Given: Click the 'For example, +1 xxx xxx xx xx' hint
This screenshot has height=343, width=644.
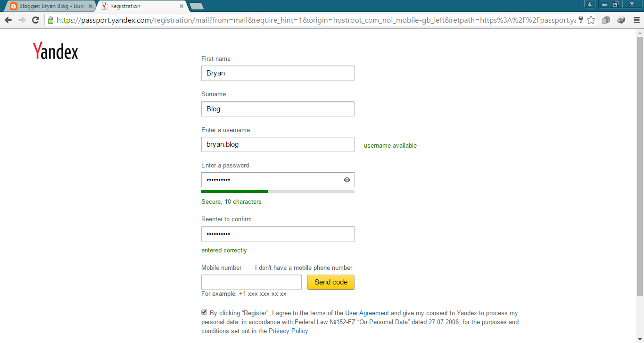Looking at the screenshot, I should [244, 293].
